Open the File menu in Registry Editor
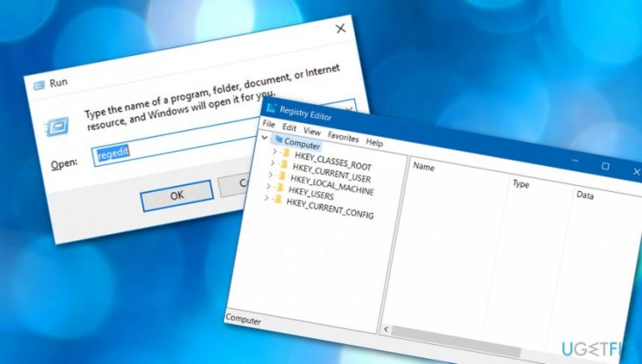 [268, 124]
